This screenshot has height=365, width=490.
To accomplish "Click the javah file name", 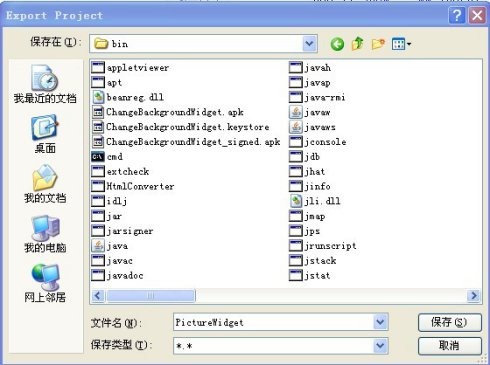I will pyautogui.click(x=317, y=68).
